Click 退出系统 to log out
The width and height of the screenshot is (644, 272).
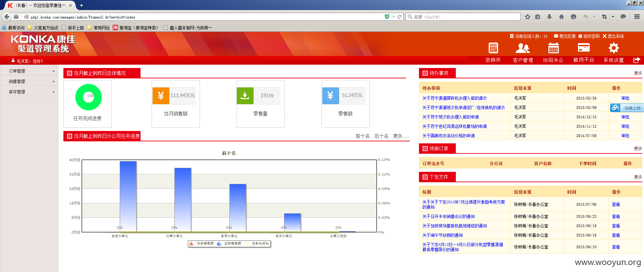[x=613, y=36]
